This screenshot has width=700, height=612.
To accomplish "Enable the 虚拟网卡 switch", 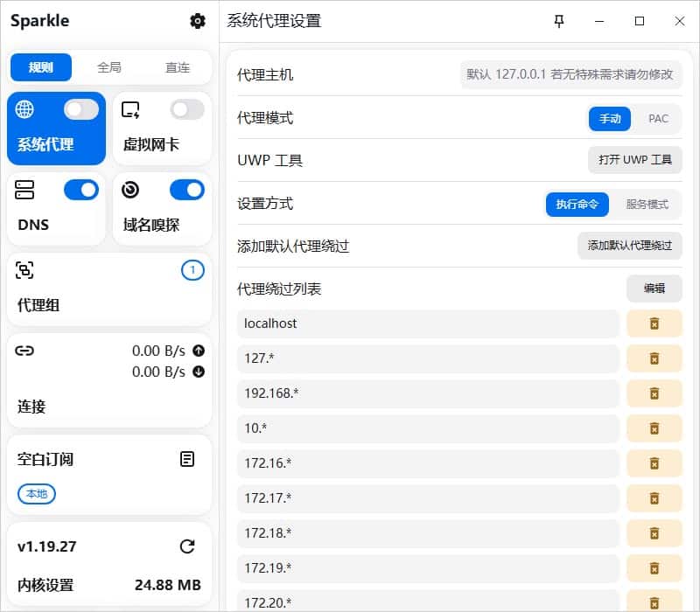I will [187, 109].
